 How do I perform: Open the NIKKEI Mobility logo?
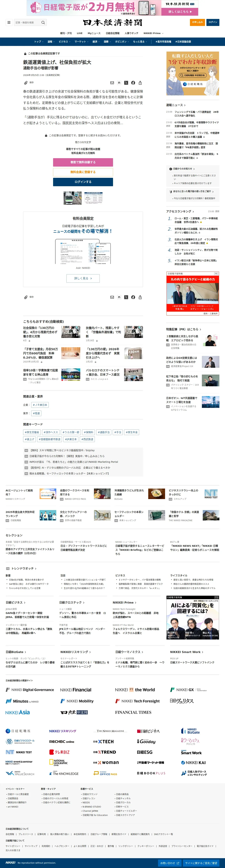(77, 701)
